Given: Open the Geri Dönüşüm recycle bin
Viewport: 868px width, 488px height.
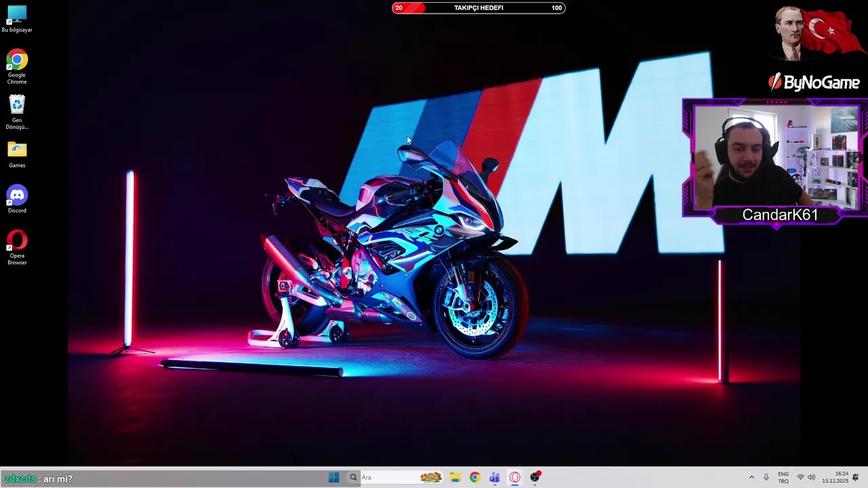Looking at the screenshot, I should pos(17,113).
